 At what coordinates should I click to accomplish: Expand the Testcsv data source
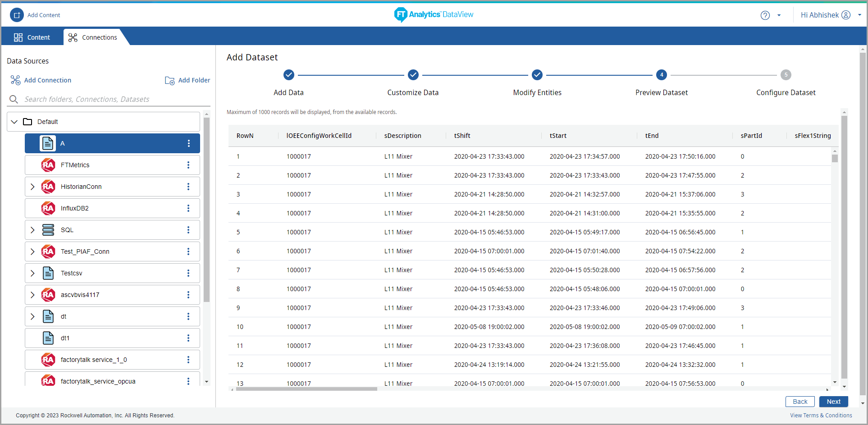pos(32,273)
